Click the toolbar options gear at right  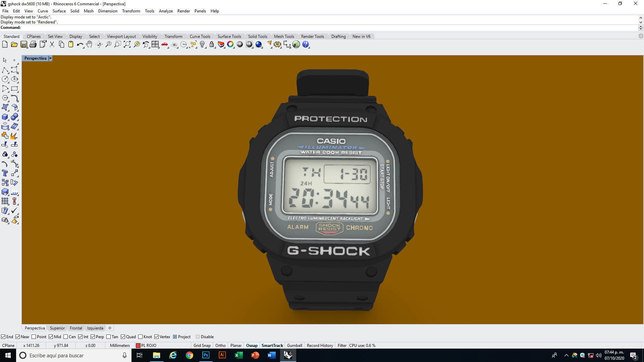[x=641, y=36]
